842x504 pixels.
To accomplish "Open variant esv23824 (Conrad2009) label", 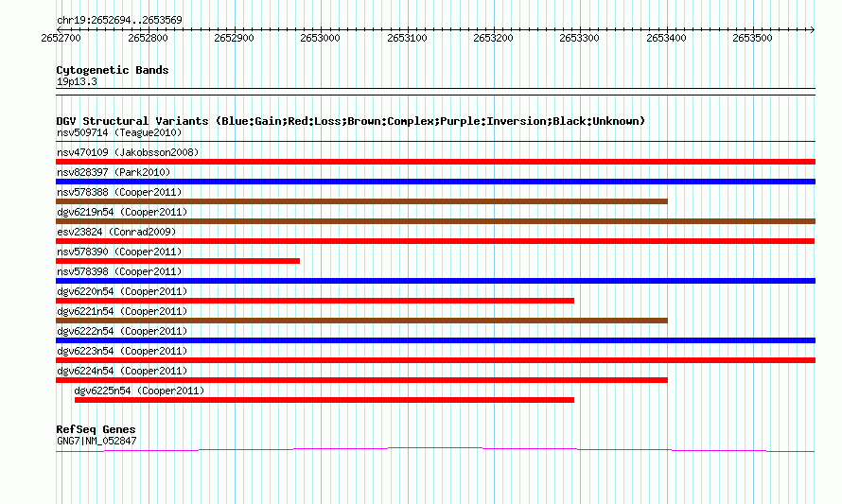I will pos(116,232).
